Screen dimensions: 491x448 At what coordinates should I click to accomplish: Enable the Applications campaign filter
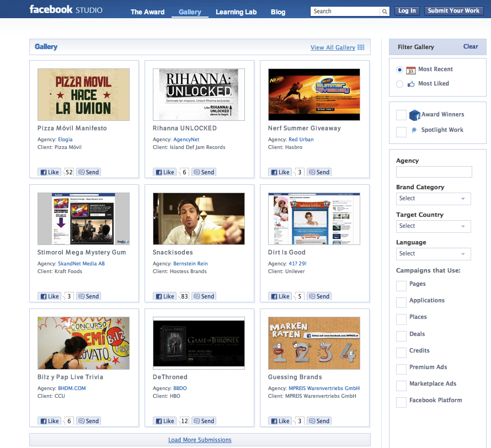[401, 302]
